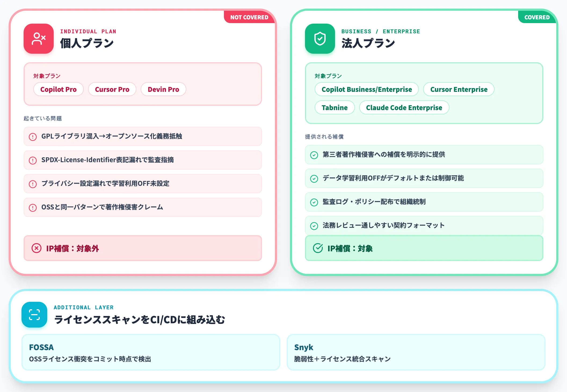The height and width of the screenshot is (392, 567).
Task: Click the BUSINESS / ENTERPRISE label
Action: coord(381,31)
